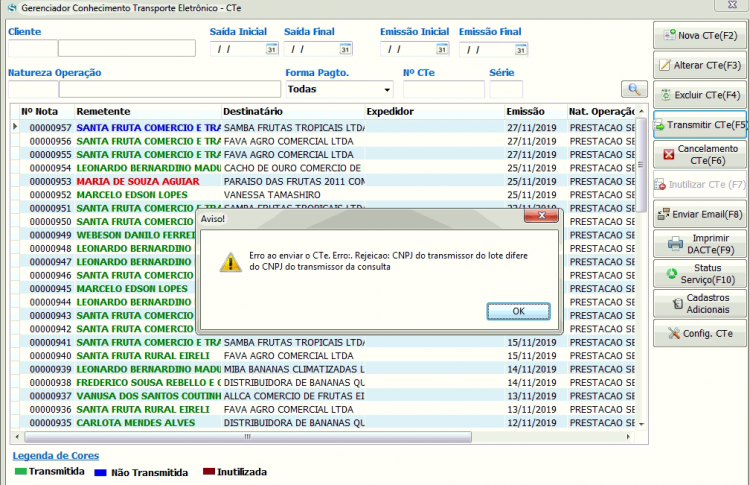Click Transmitir CTe(F5) send icon

660,125
